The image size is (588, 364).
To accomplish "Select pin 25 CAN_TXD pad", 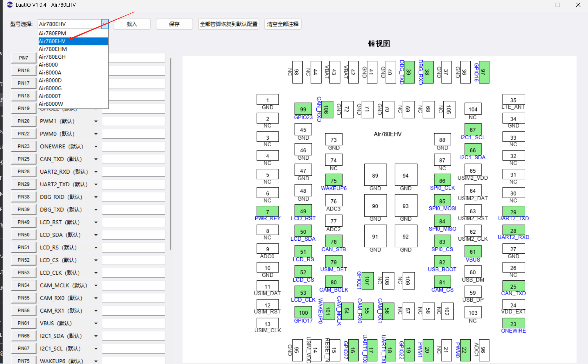I will 513,286.
